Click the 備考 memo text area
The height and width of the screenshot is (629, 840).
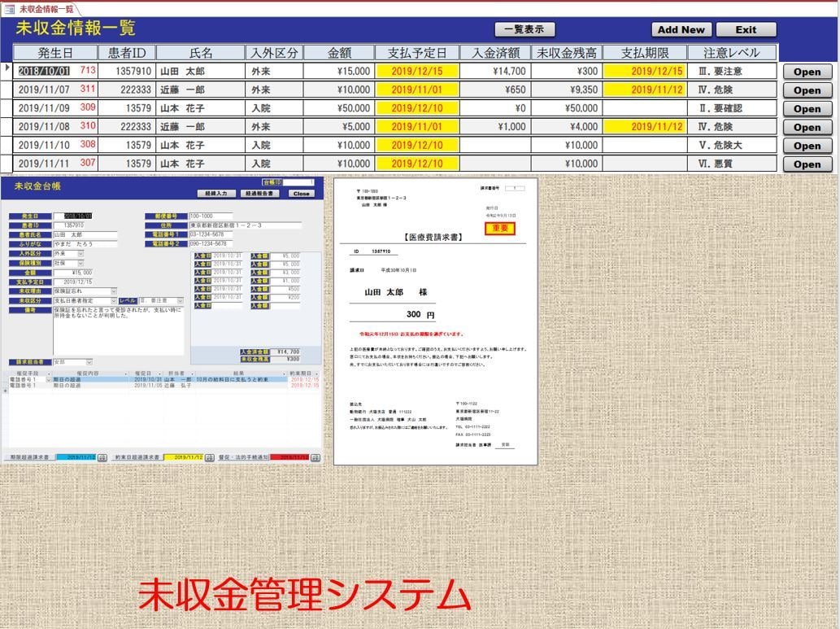[x=119, y=330]
